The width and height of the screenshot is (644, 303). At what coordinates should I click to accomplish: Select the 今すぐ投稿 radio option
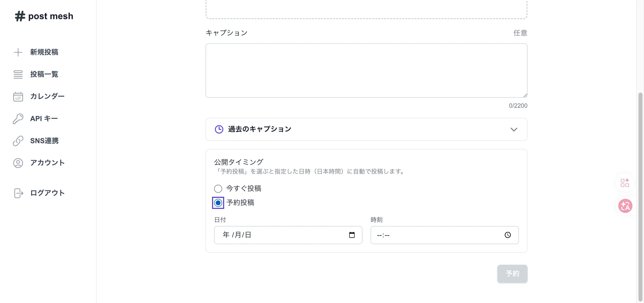pyautogui.click(x=218, y=188)
